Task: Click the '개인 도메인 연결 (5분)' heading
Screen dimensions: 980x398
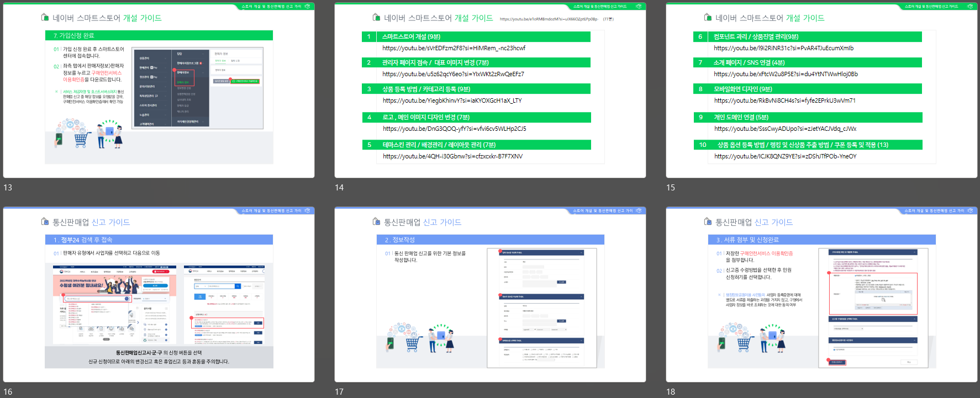Action: (741, 117)
